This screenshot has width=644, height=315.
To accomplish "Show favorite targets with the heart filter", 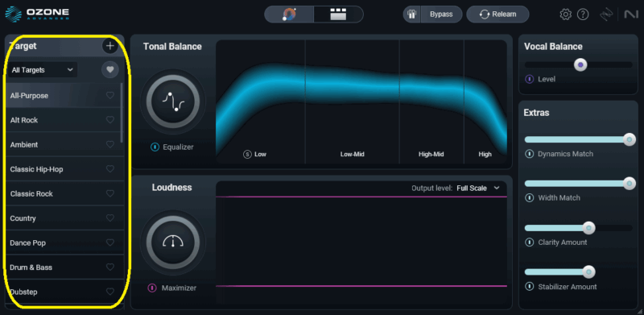I will point(109,70).
